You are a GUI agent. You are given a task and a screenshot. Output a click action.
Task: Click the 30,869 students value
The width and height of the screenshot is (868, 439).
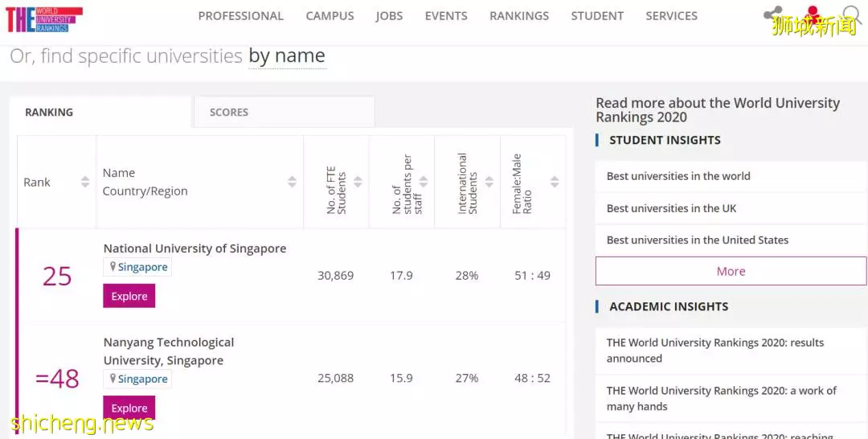(335, 276)
